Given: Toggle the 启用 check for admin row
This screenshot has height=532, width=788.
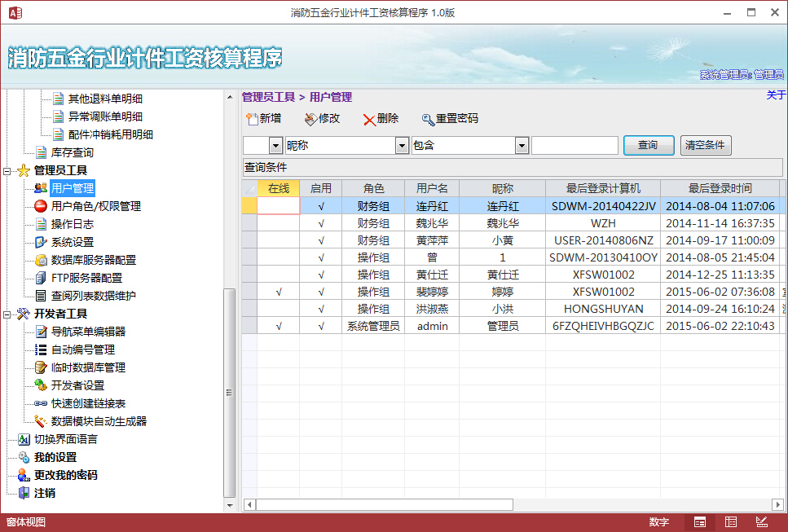Looking at the screenshot, I should pos(321,326).
